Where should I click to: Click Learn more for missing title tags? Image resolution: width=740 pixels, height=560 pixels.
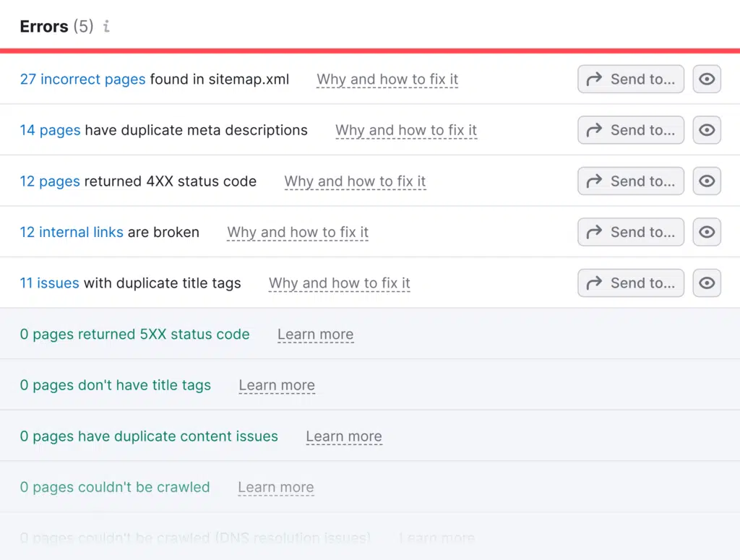(x=277, y=385)
